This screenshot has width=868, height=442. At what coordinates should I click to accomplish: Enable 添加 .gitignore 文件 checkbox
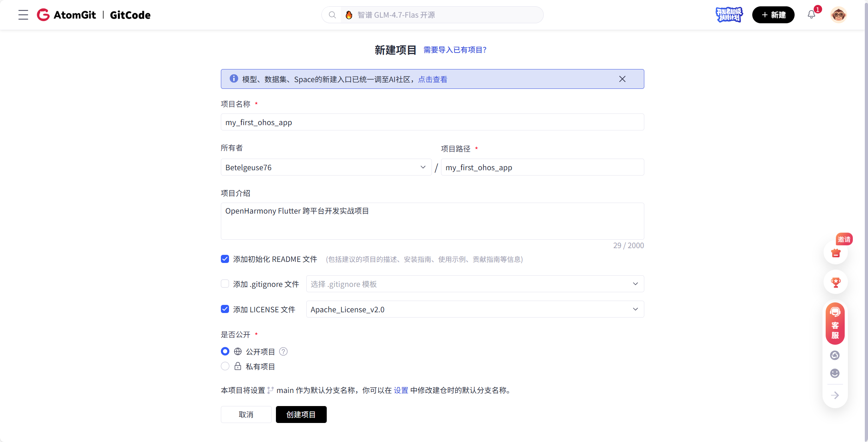click(x=225, y=284)
